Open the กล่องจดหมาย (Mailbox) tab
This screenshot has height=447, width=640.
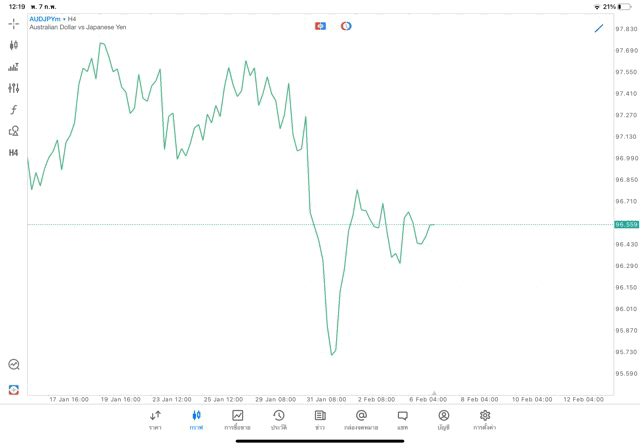click(361, 420)
